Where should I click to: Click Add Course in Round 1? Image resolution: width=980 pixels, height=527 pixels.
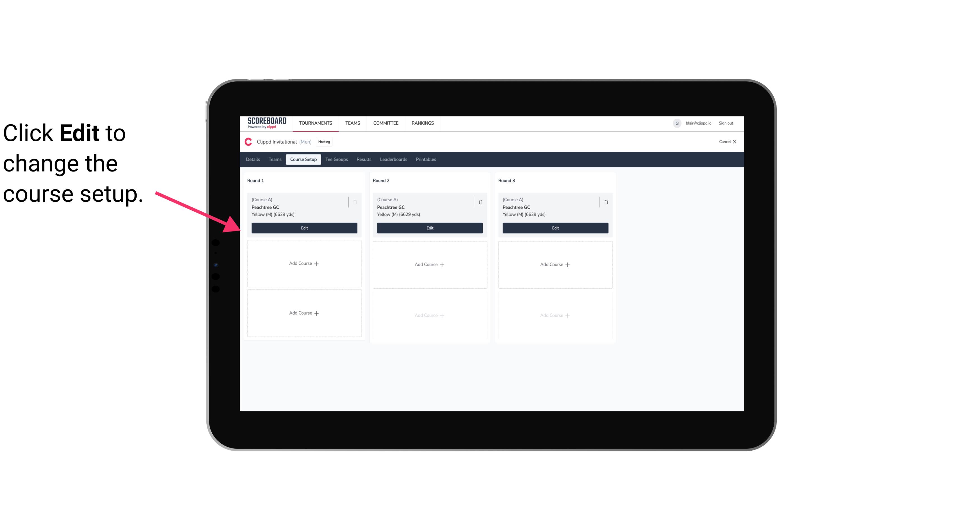pyautogui.click(x=304, y=264)
